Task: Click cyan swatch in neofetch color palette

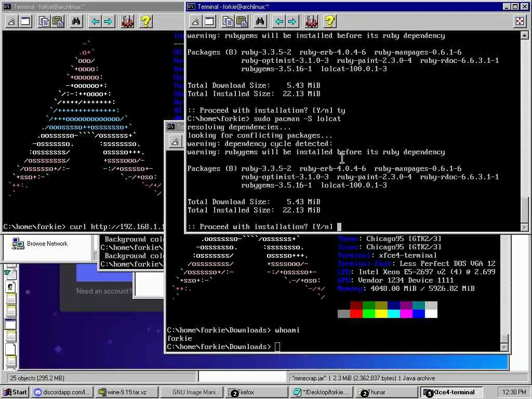Action: coord(394,313)
